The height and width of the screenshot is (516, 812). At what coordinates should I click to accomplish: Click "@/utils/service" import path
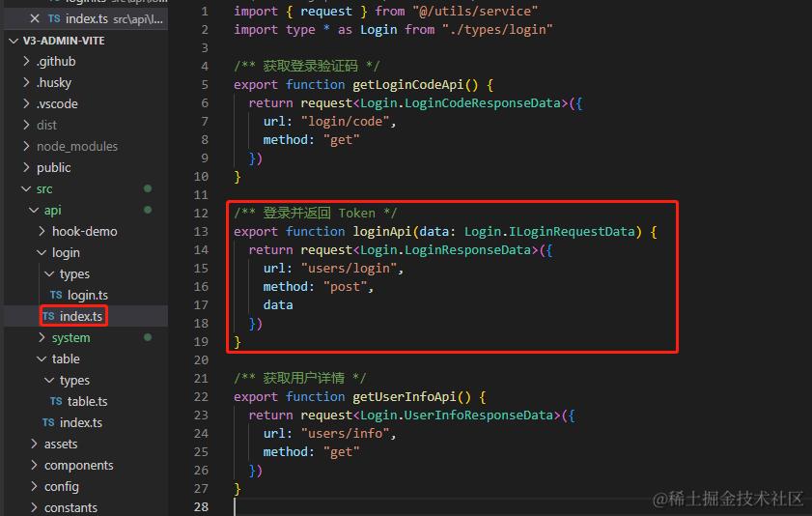475,11
